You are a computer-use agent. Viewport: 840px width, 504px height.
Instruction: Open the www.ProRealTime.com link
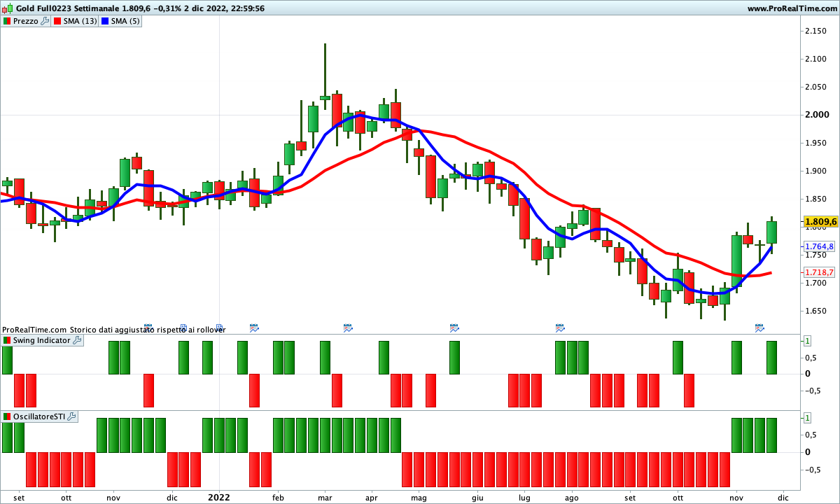pyautogui.click(x=792, y=8)
